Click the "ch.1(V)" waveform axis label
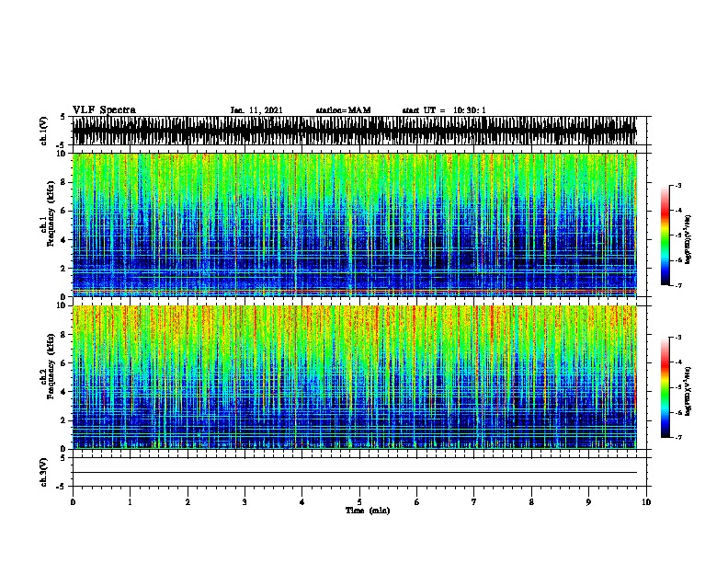The height and width of the screenshot is (563, 728). [x=44, y=131]
